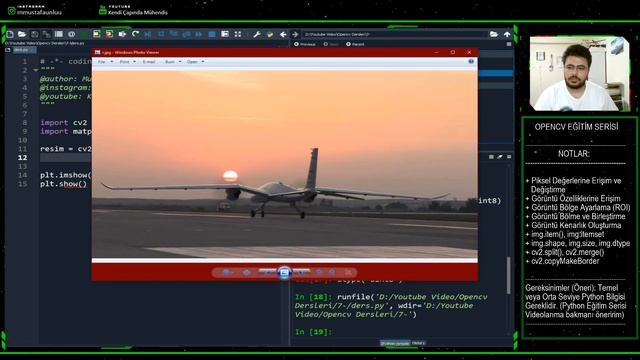Click the console pane options menu icon

click(509, 157)
